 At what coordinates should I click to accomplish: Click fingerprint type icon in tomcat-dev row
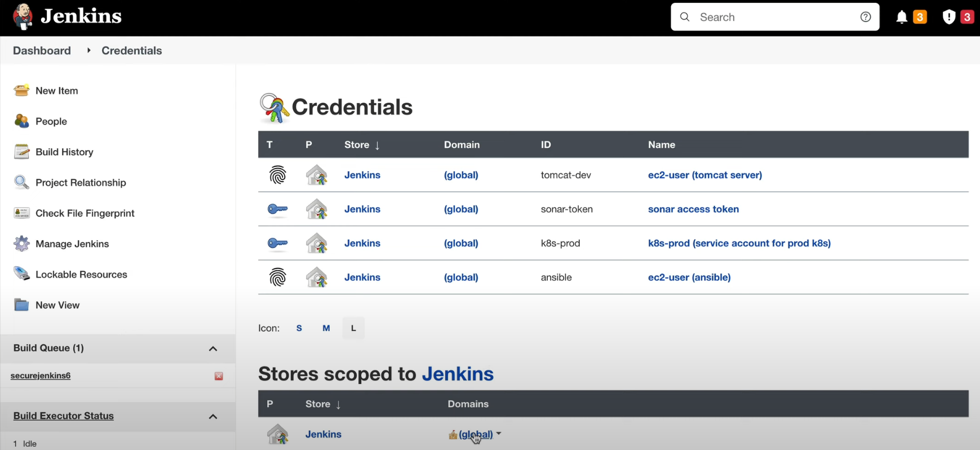click(x=278, y=175)
